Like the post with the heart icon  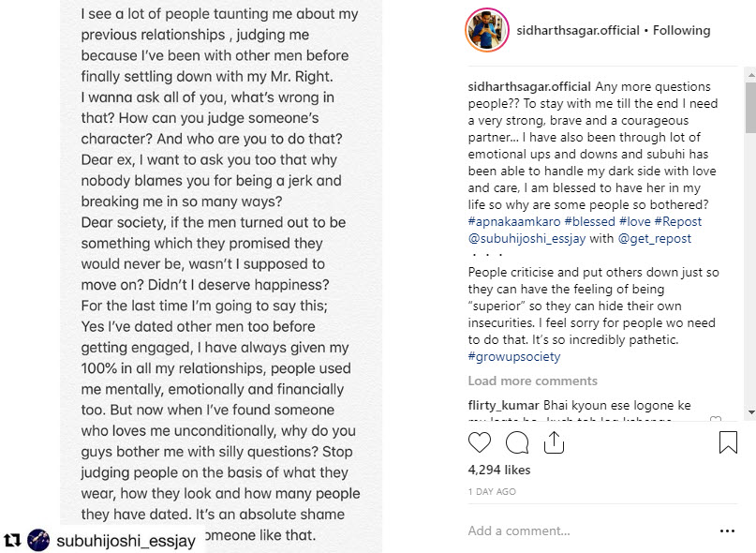tap(479, 442)
